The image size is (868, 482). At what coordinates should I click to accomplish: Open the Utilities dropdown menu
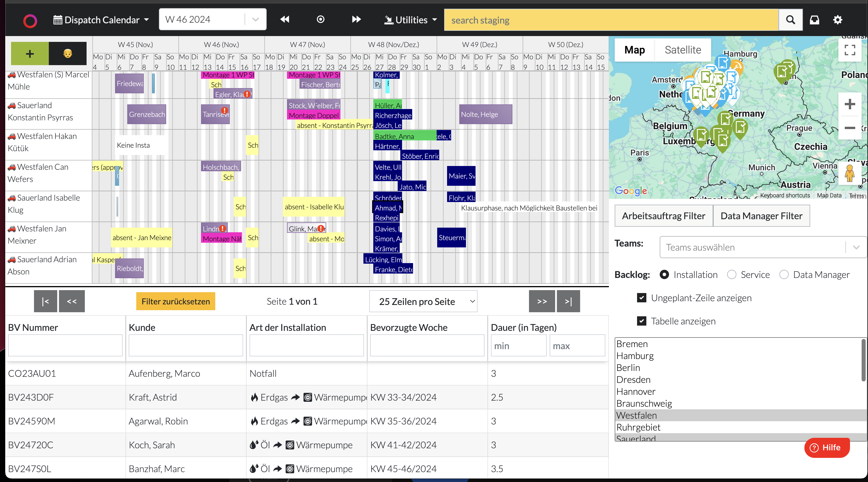point(411,20)
